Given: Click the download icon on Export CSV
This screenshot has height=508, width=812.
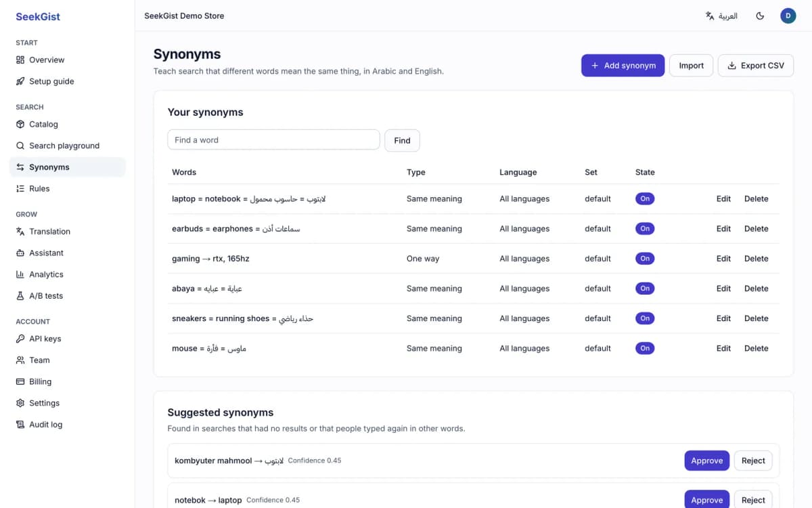Looking at the screenshot, I should pos(731,66).
